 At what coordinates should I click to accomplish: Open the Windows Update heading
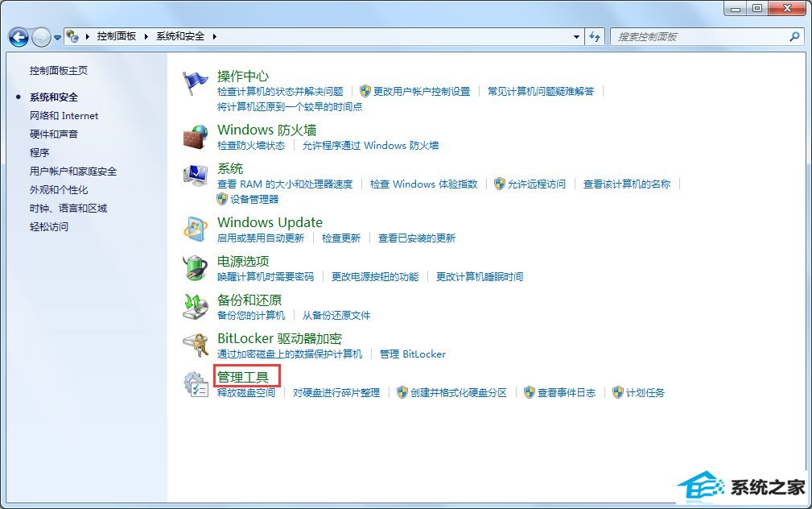(270, 222)
